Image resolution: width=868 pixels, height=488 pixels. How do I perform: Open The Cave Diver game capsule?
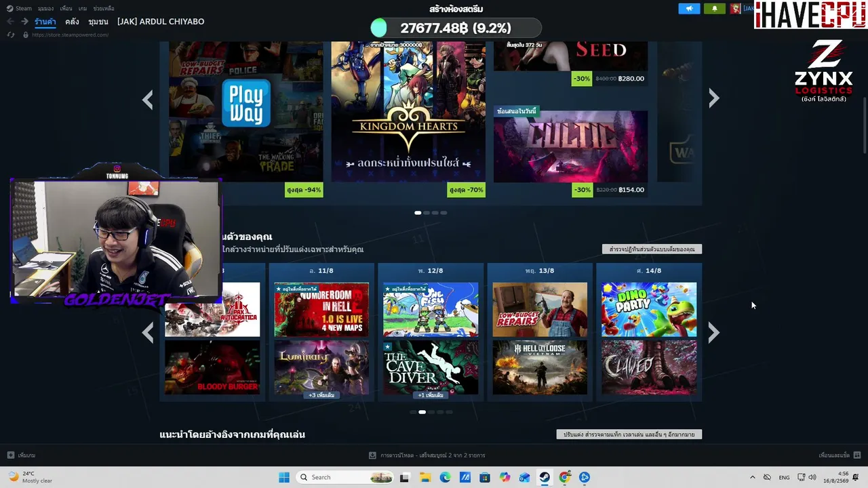pyautogui.click(x=431, y=367)
